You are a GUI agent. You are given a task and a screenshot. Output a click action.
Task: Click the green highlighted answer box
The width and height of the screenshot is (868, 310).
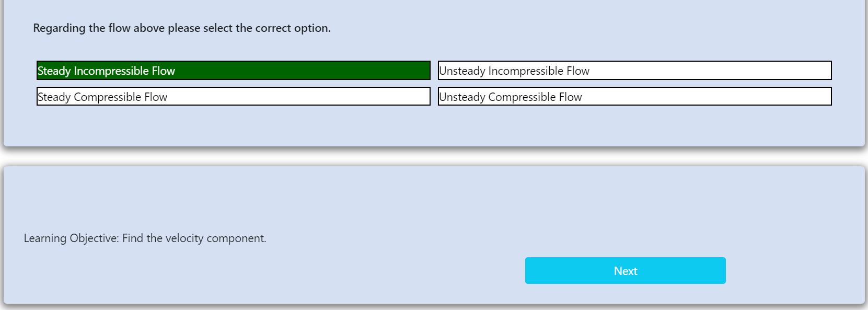point(233,71)
